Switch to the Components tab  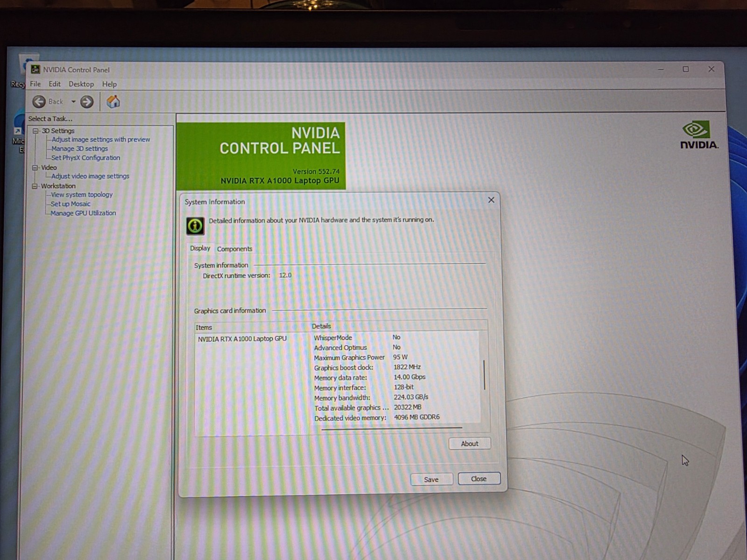click(x=234, y=249)
